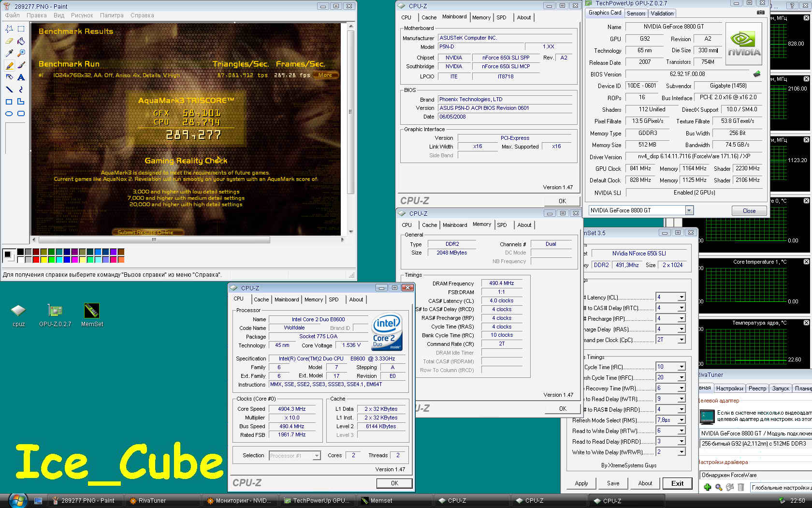Expand Command per Clock (CpC) dropdown
812x508 pixels.
(x=681, y=340)
